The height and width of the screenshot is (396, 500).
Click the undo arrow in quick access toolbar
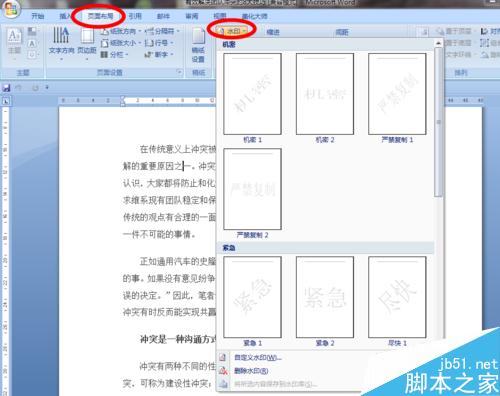[19, 88]
